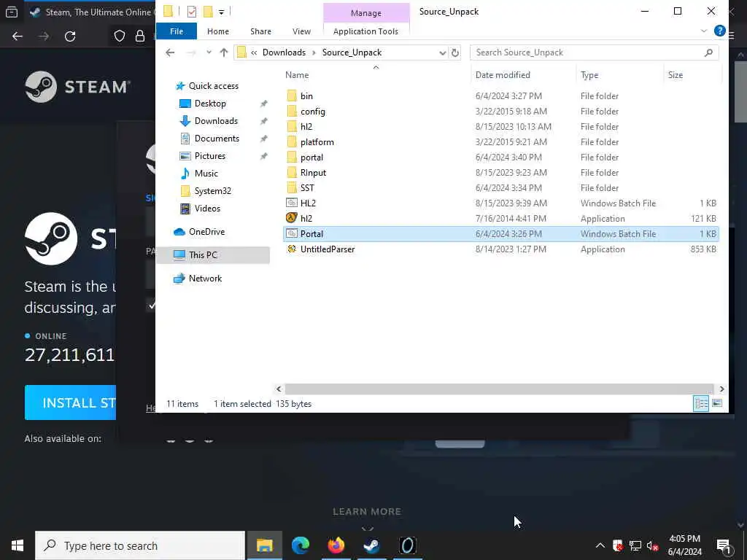The image size is (747, 560).
Task: Click Downloads in the address breadcrumb
Action: click(284, 52)
